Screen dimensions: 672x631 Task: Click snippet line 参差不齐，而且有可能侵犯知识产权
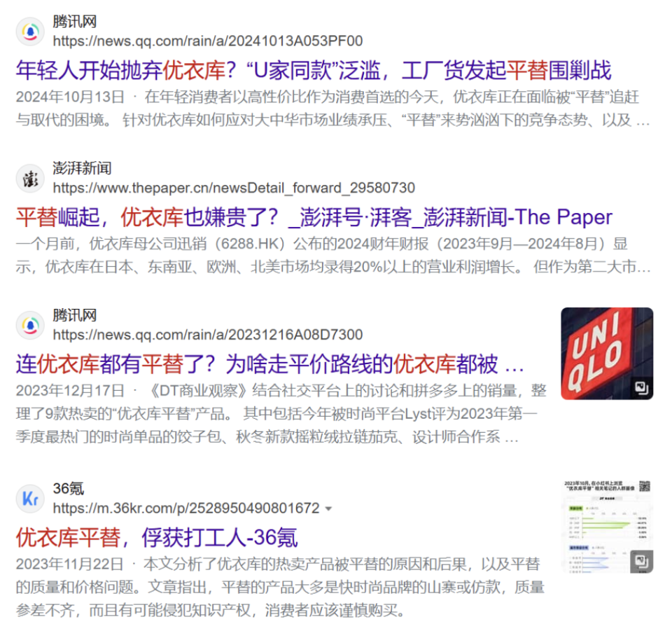pos(211,610)
